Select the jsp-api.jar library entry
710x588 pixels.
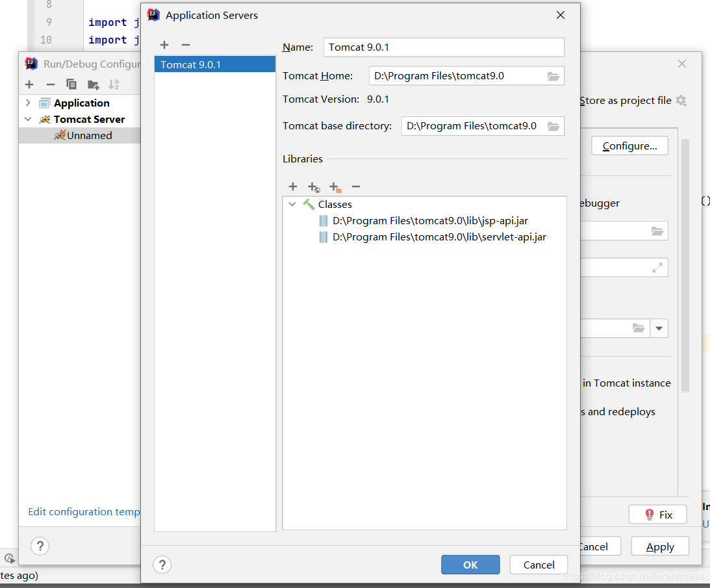point(430,221)
